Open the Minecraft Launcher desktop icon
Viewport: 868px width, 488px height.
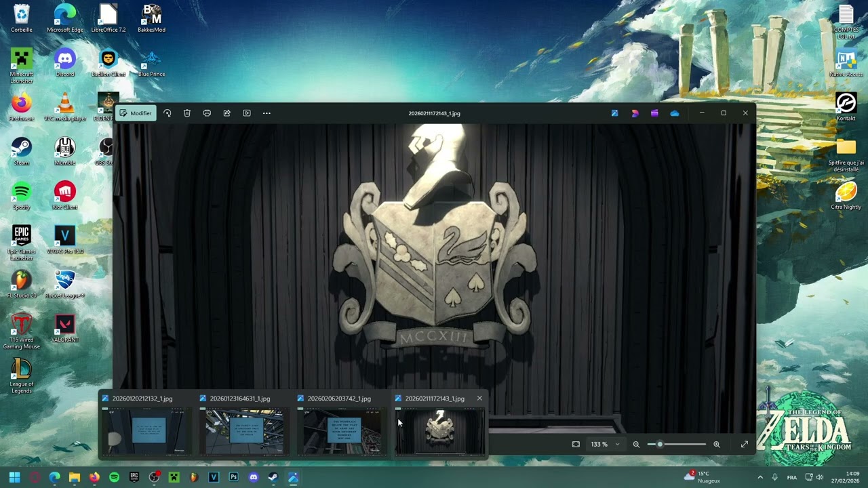(x=22, y=66)
